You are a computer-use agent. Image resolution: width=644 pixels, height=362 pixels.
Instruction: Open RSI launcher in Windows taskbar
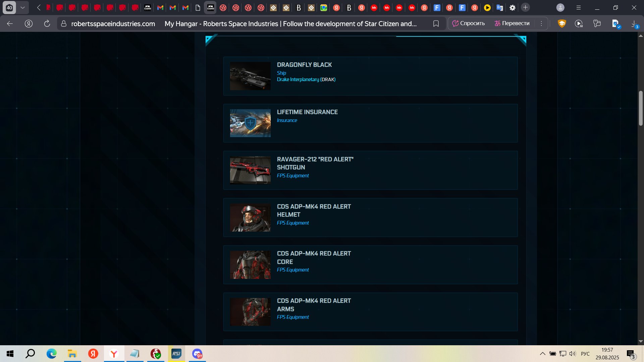click(x=176, y=354)
